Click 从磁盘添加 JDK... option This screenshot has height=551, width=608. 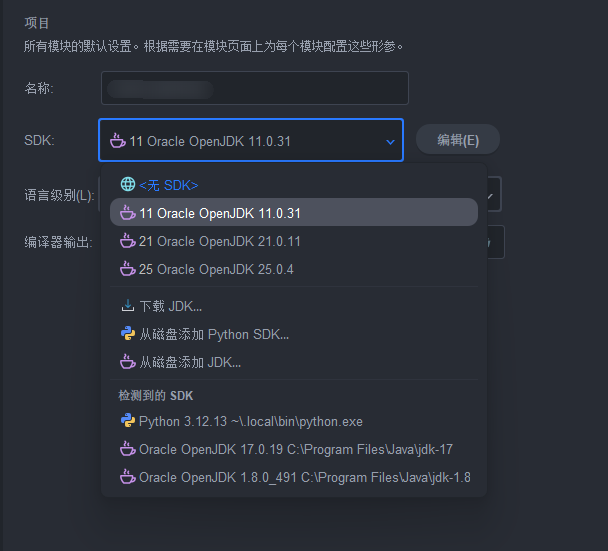pos(294,362)
